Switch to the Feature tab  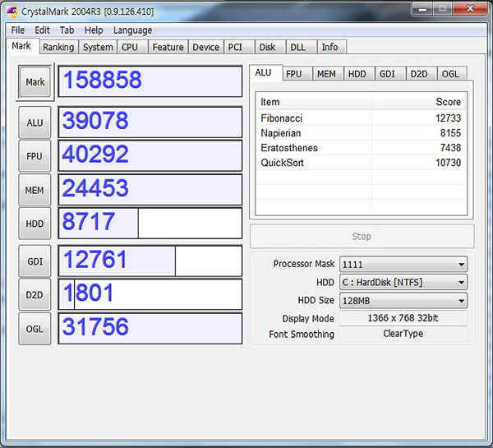(168, 47)
